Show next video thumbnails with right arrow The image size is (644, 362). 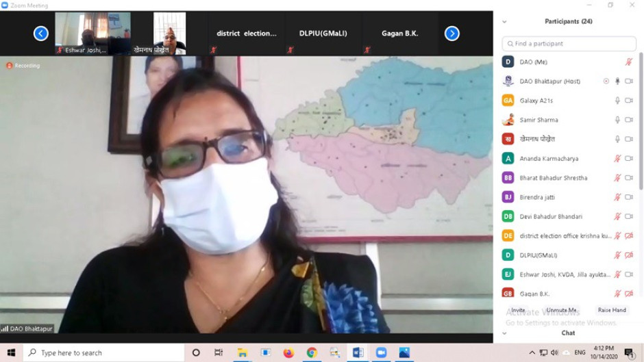451,34
